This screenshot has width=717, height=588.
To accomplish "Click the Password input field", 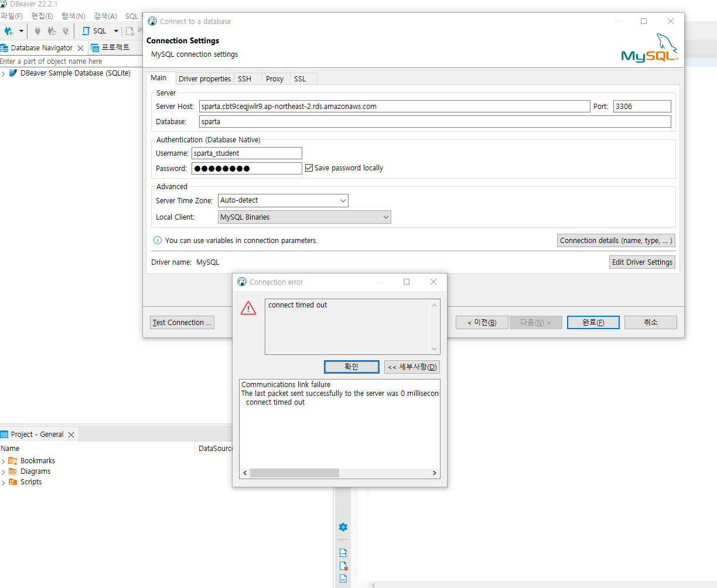I will [x=247, y=169].
